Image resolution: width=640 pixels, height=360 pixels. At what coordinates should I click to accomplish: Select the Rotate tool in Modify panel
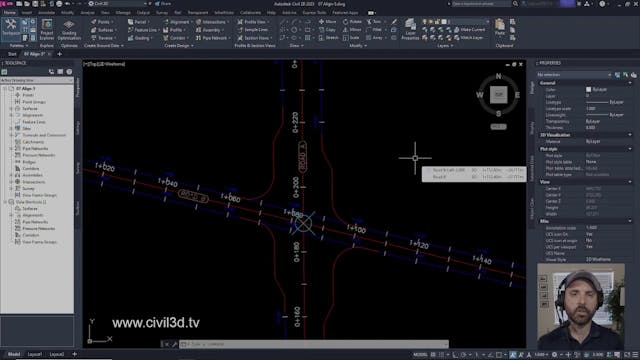click(352, 22)
